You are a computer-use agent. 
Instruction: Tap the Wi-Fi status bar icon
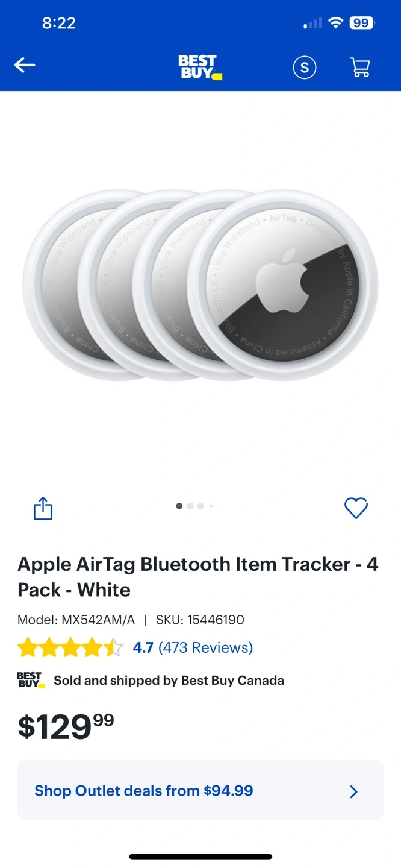336,23
